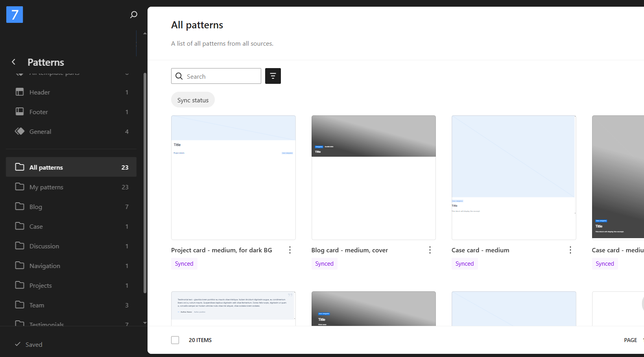Open the Blog patterns category
Viewport: 644px width, 357px height.
point(71,207)
